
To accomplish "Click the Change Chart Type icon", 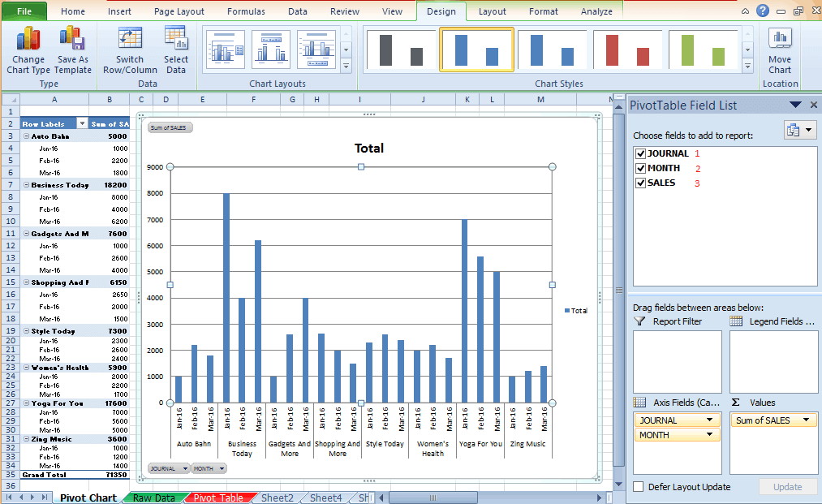I will (28, 39).
